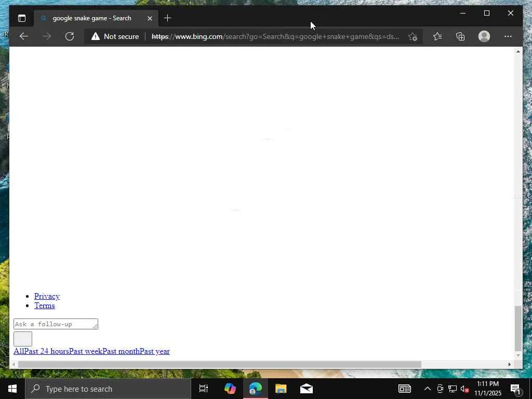Click the horizontal scrollbar thumb

(x=220, y=364)
